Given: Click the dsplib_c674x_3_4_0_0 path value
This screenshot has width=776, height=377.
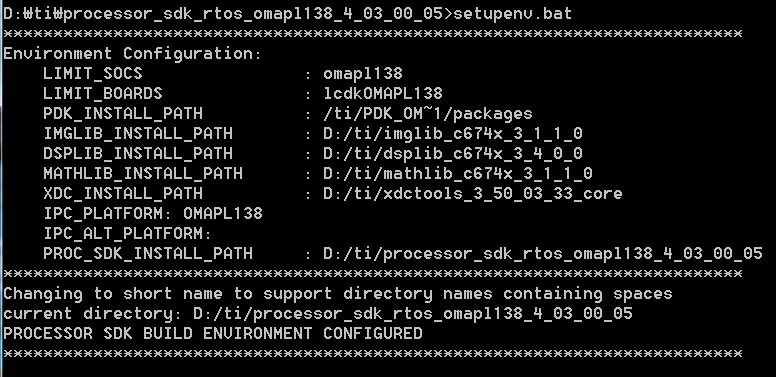Looking at the screenshot, I should [453, 153].
